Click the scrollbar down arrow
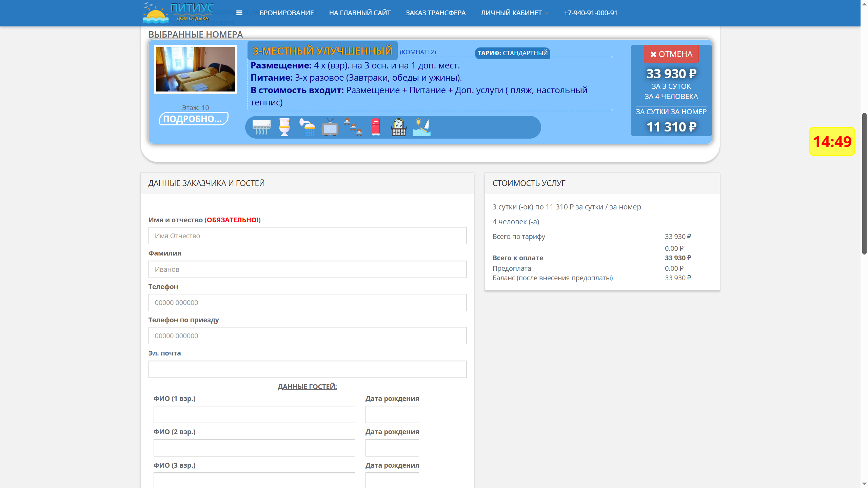The image size is (868, 488). [x=864, y=485]
